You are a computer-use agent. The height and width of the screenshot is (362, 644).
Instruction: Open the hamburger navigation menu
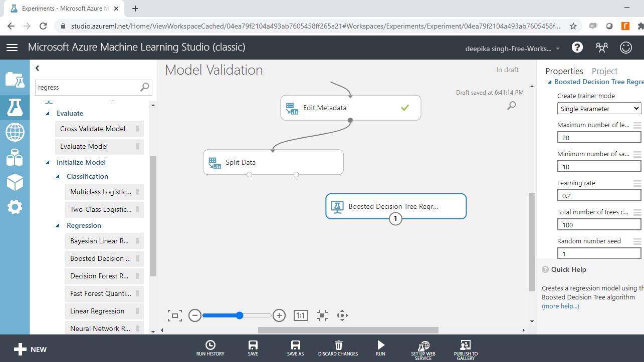click(x=12, y=48)
